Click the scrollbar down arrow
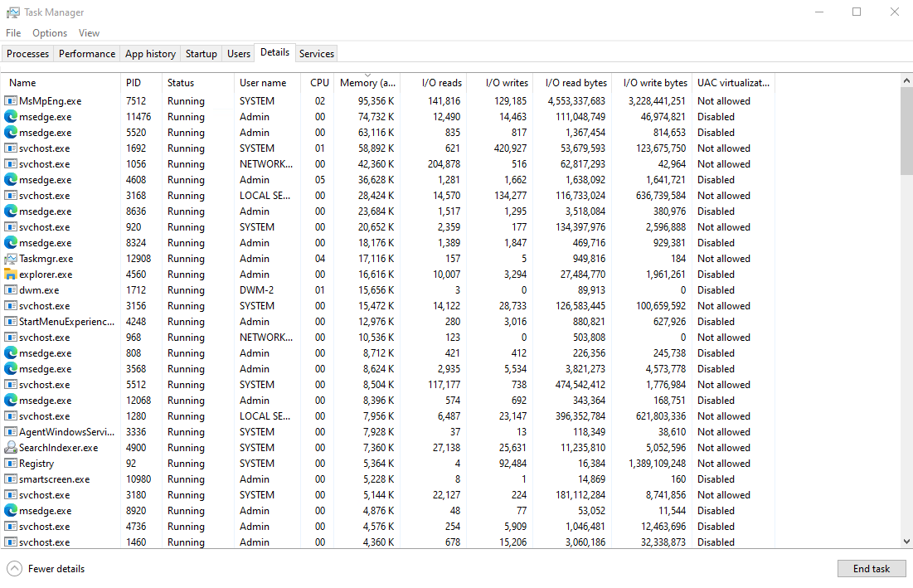 [x=906, y=542]
